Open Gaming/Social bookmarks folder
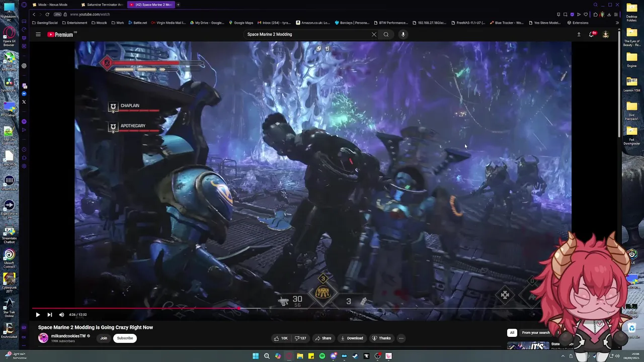This screenshot has height=362, width=644. [45, 23]
